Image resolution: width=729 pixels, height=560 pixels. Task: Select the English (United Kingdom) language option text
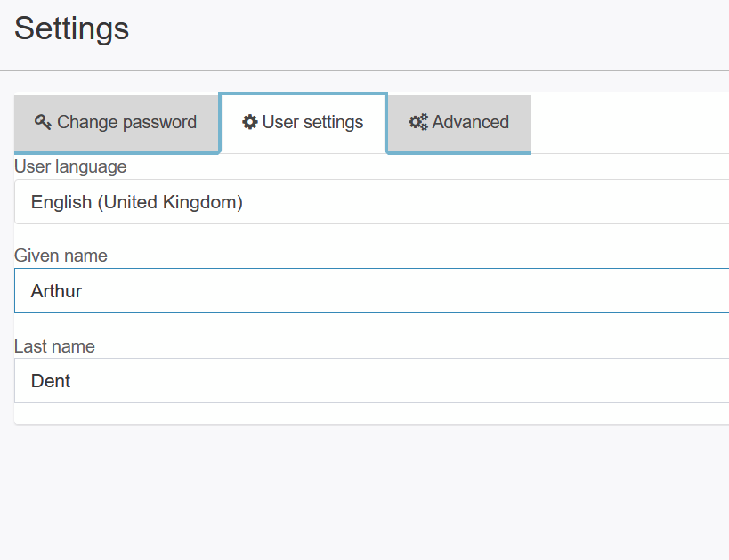point(137,202)
